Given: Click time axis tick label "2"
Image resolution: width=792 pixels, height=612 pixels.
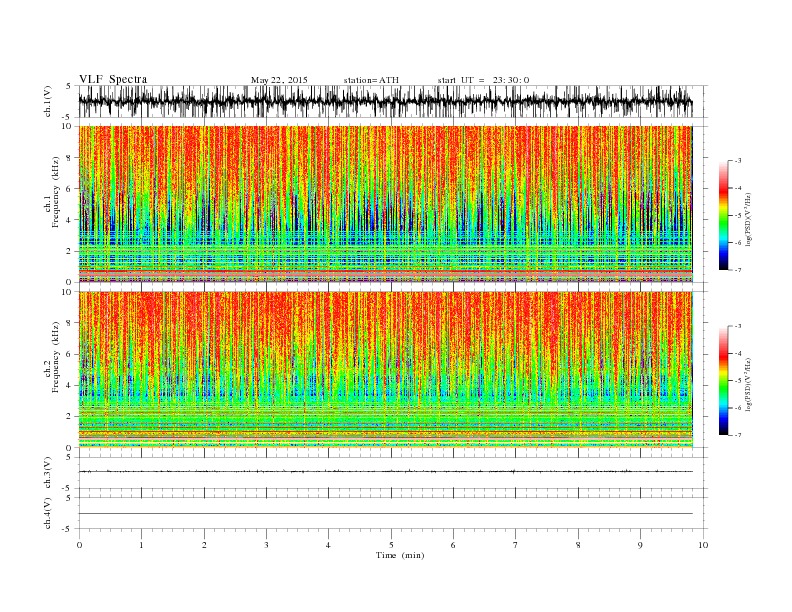Looking at the screenshot, I should [x=204, y=545].
